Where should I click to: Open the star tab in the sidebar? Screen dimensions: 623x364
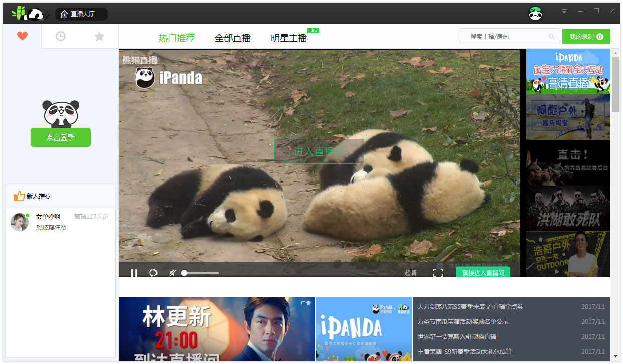[x=99, y=36]
